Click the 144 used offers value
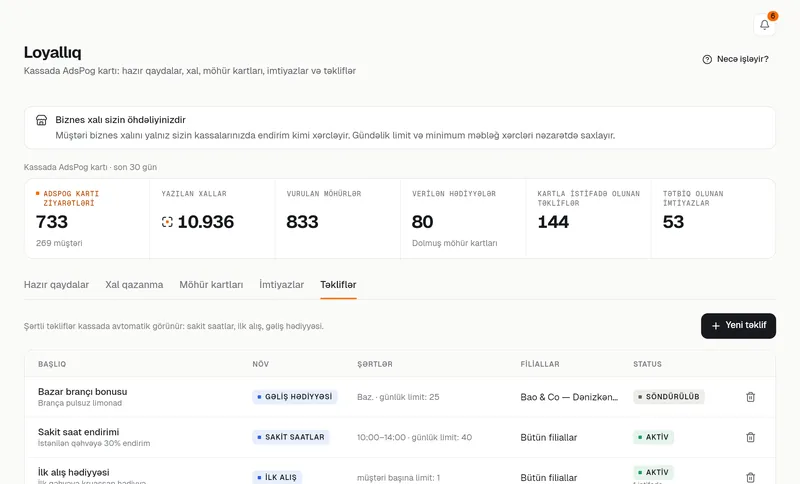The height and width of the screenshot is (484, 800). click(553, 222)
